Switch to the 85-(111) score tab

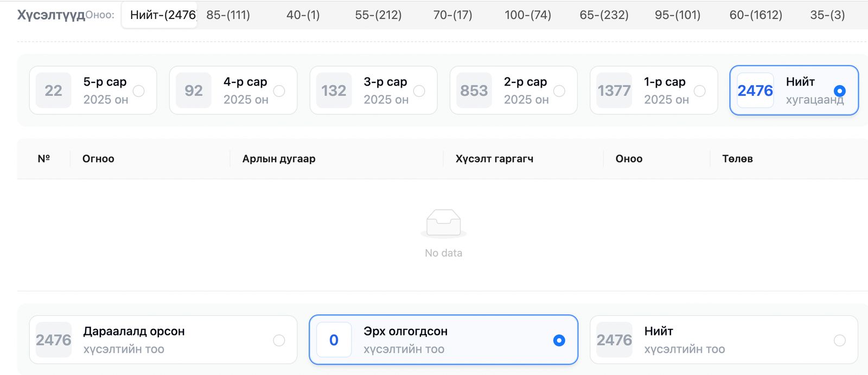click(227, 15)
